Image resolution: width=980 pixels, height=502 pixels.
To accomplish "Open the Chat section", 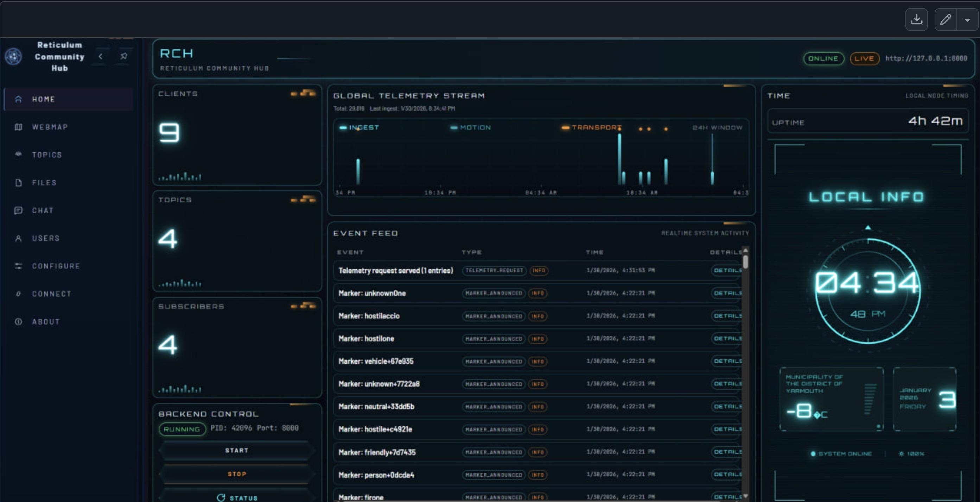I will [x=43, y=211].
